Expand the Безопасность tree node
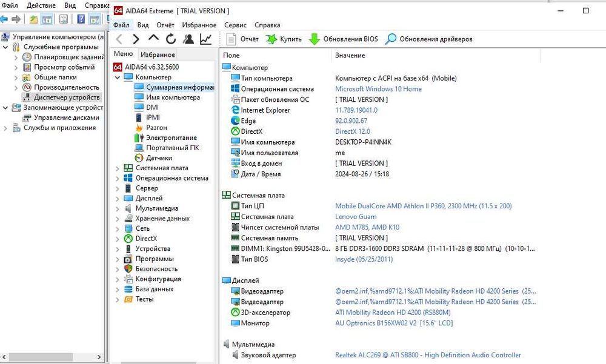This screenshot has height=364, width=606. (118, 269)
